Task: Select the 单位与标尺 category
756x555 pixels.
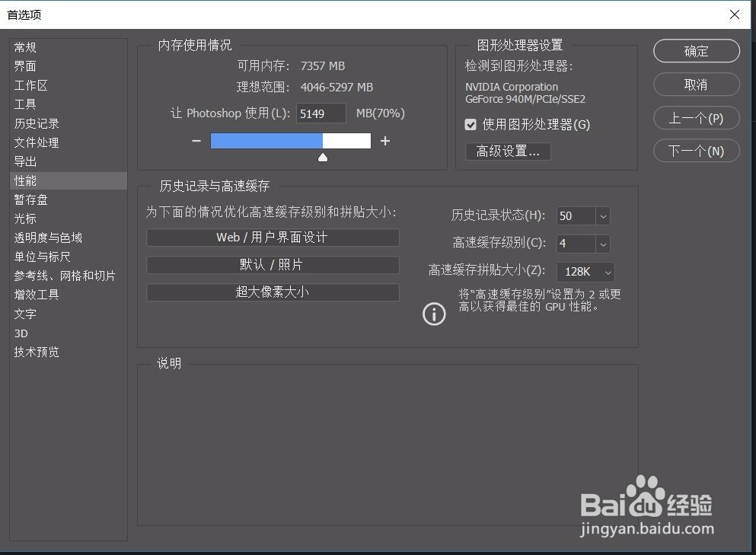Action: [69, 257]
